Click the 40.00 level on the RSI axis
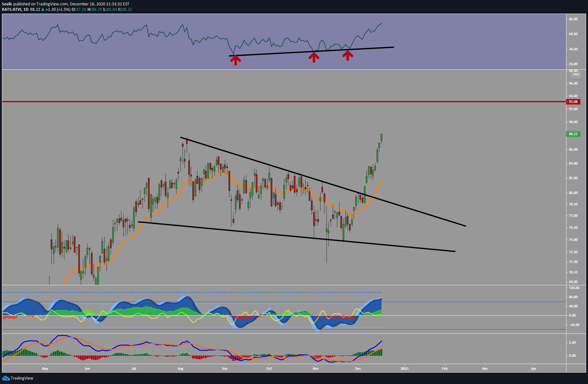This screenshot has width=588, height=384. (x=573, y=49)
